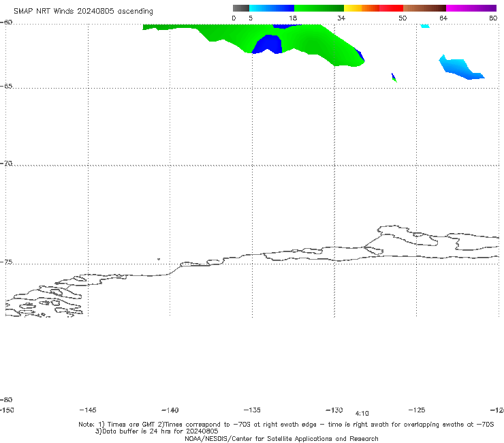Image resolution: width=504 pixels, height=443 pixels.
Task: Click the color bar label '18'
Action: 293,18
